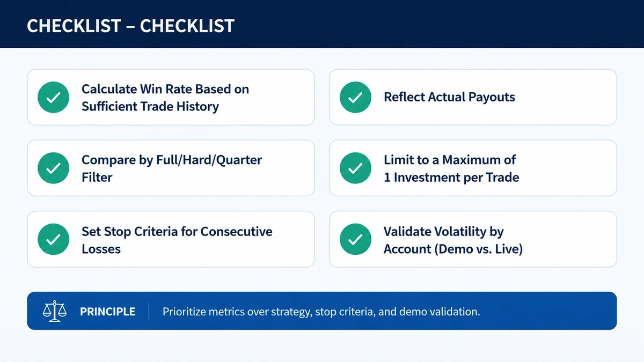Click the green checkmark beside Calculate Win Rate

tap(53, 97)
